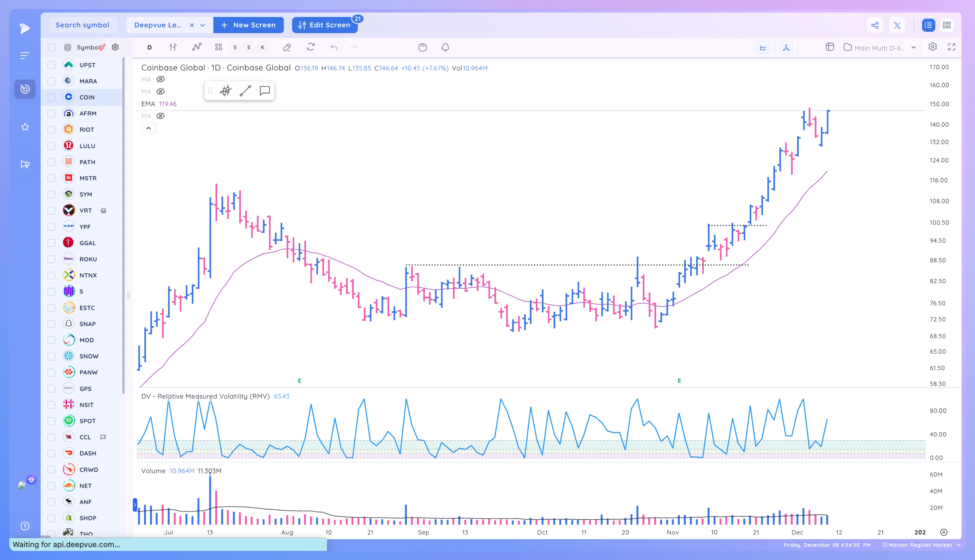The height and width of the screenshot is (560, 975).
Task: Click the Search symbol field
Action: [82, 25]
